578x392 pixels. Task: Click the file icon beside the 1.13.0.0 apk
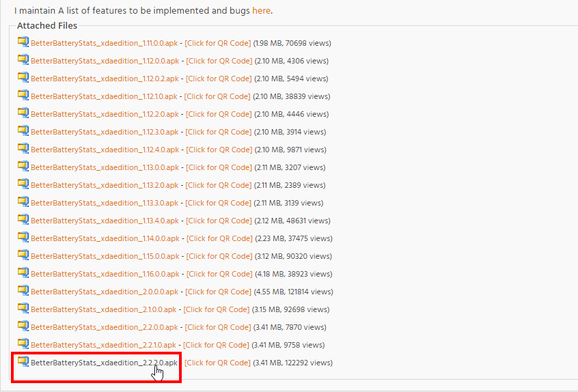tap(23, 166)
